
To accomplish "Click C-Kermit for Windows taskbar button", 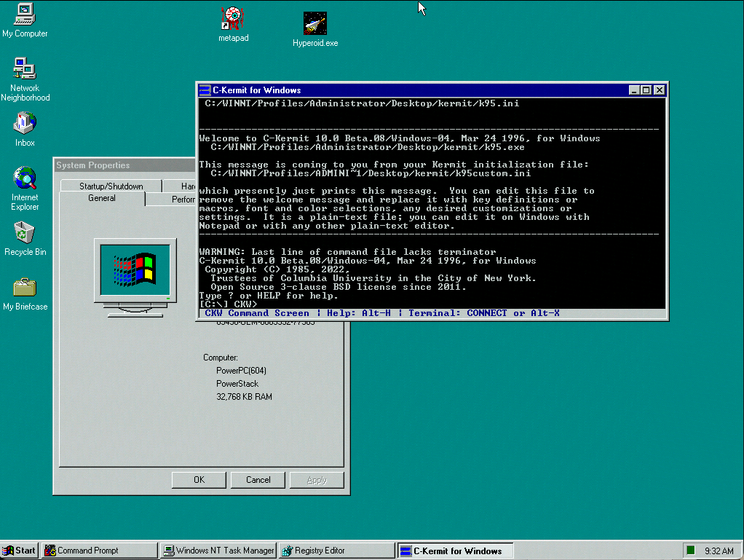I will click(456, 551).
